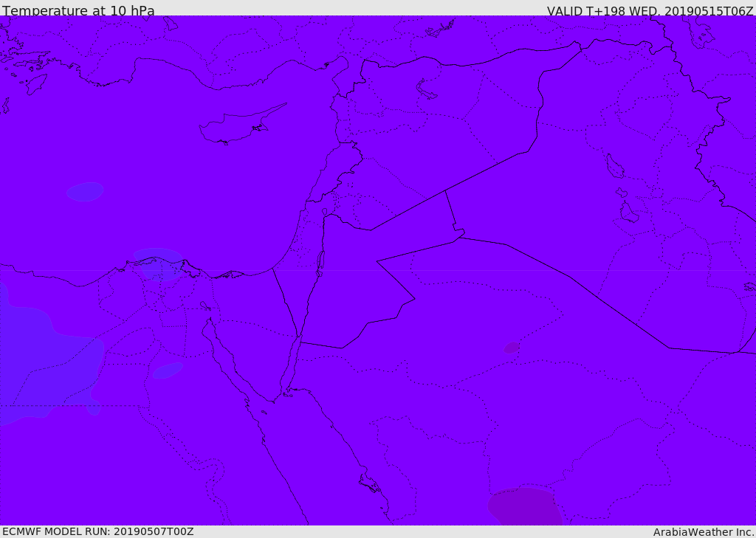Click the 'VALID T+198 WED. 20190515T06Z' label

click(650, 10)
